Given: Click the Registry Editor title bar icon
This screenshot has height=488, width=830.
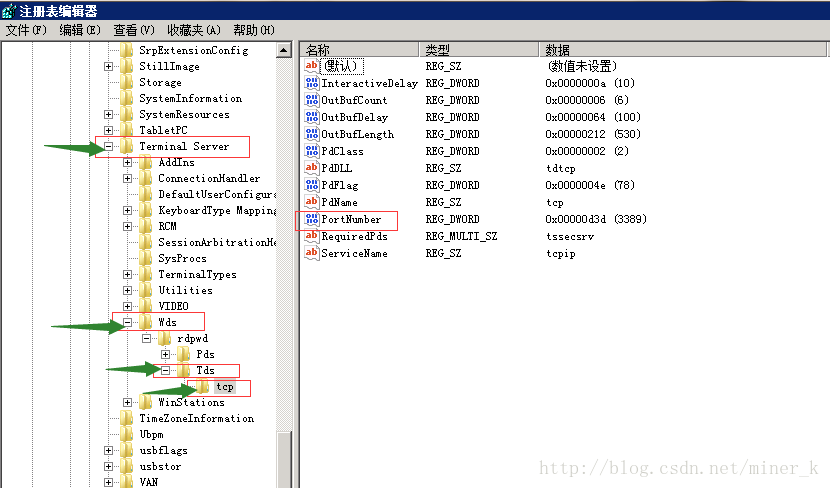Looking at the screenshot, I should click(x=9, y=11).
